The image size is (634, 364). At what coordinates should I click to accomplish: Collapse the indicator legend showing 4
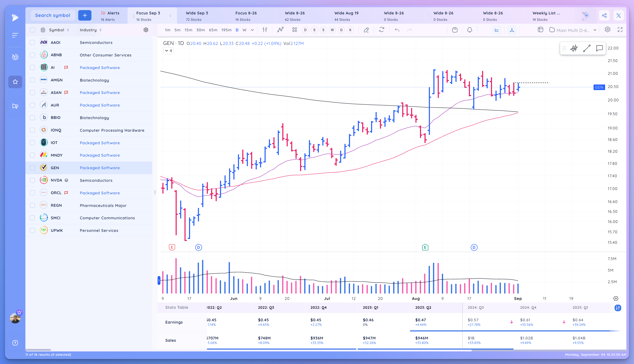pyautogui.click(x=168, y=51)
